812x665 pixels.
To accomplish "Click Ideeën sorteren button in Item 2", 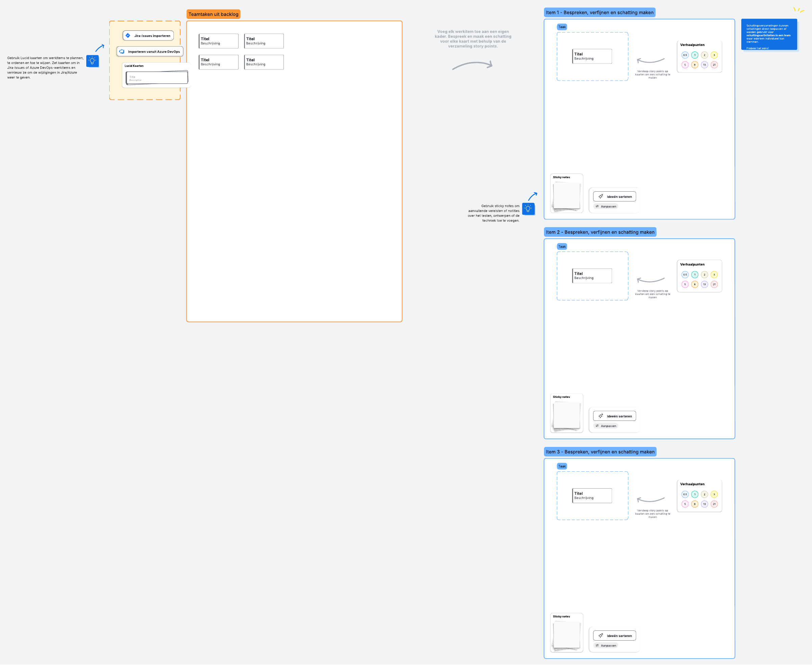I will coord(614,416).
